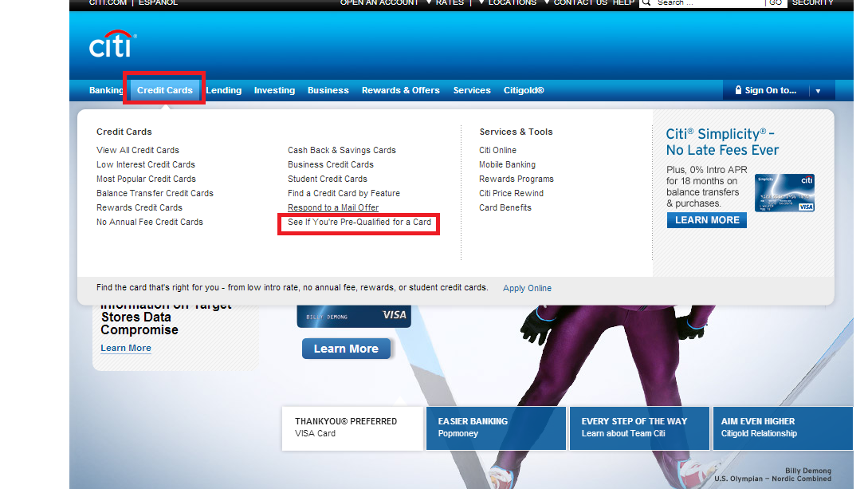Click See If You're Pre-Qualified for a Card
This screenshot has width=868, height=489.
coord(359,222)
